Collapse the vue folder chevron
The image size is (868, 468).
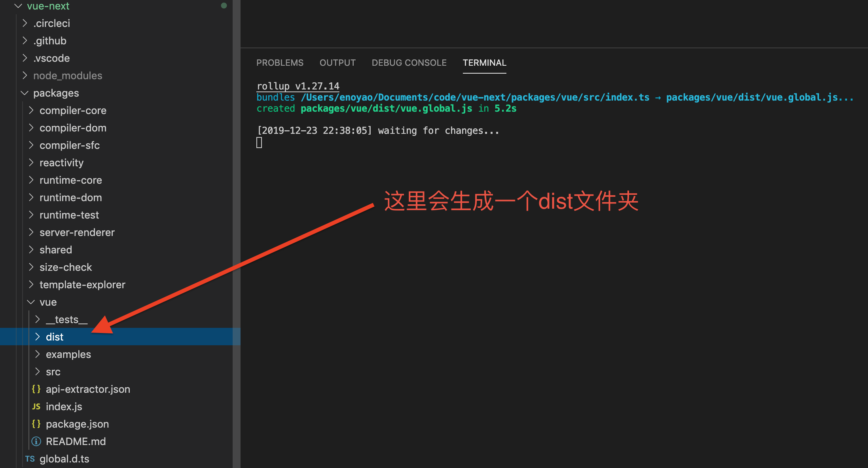(x=31, y=302)
